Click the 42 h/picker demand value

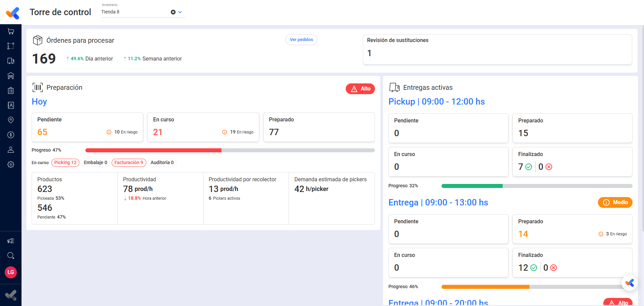pos(311,189)
